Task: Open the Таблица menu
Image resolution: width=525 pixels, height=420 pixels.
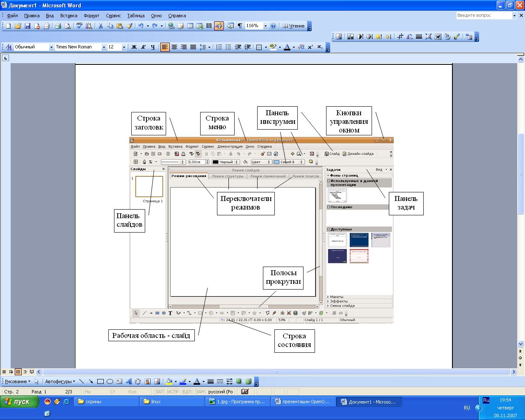Action: [136, 16]
